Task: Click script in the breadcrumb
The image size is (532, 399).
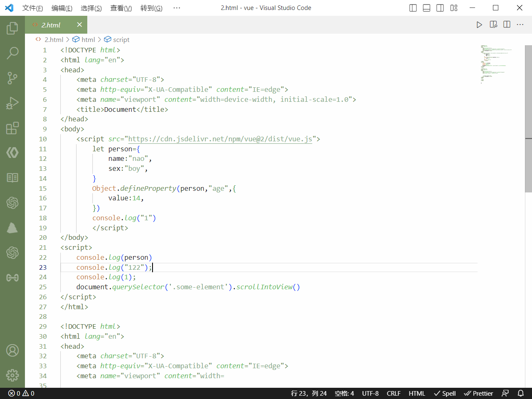Action: click(x=121, y=39)
